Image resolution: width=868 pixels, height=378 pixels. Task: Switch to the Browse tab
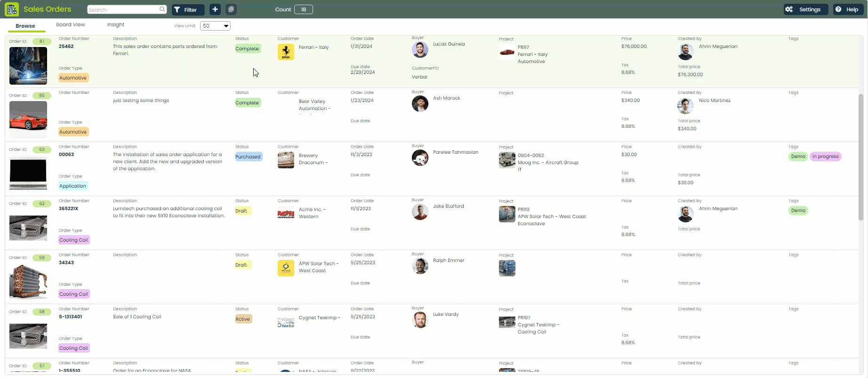25,26
